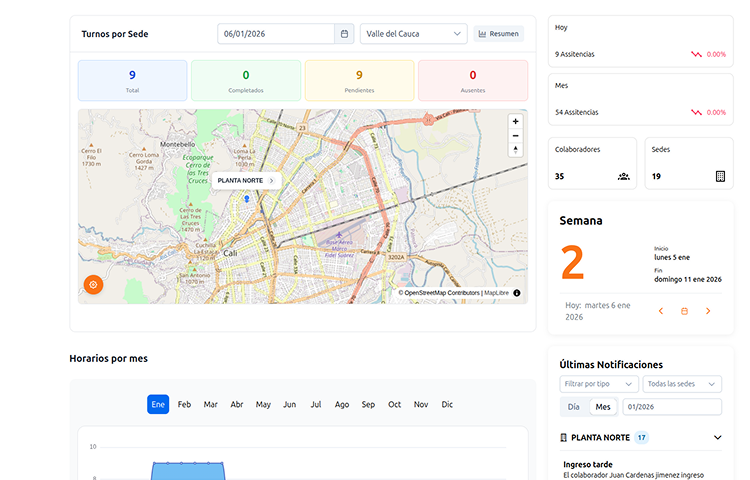Click the Resumen button
This screenshot has width=750, height=480.
click(498, 34)
